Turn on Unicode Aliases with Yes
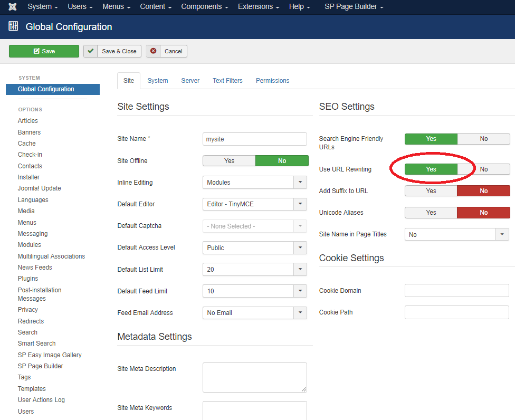This screenshot has width=515, height=420. coord(431,213)
